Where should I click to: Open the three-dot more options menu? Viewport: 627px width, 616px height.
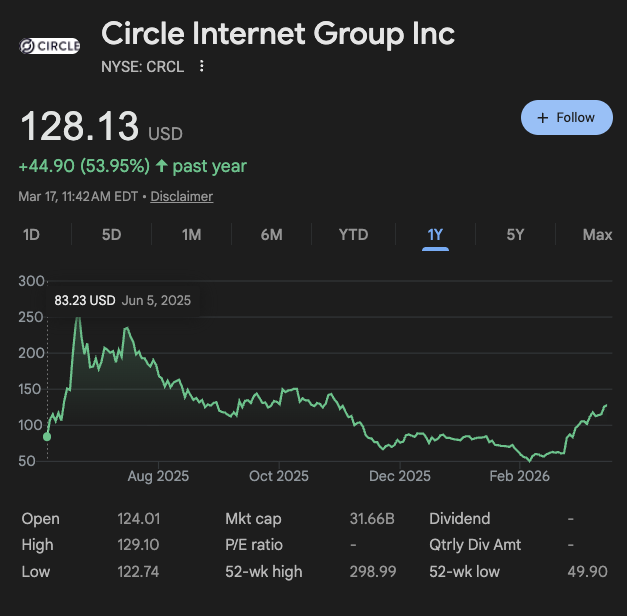(202, 67)
